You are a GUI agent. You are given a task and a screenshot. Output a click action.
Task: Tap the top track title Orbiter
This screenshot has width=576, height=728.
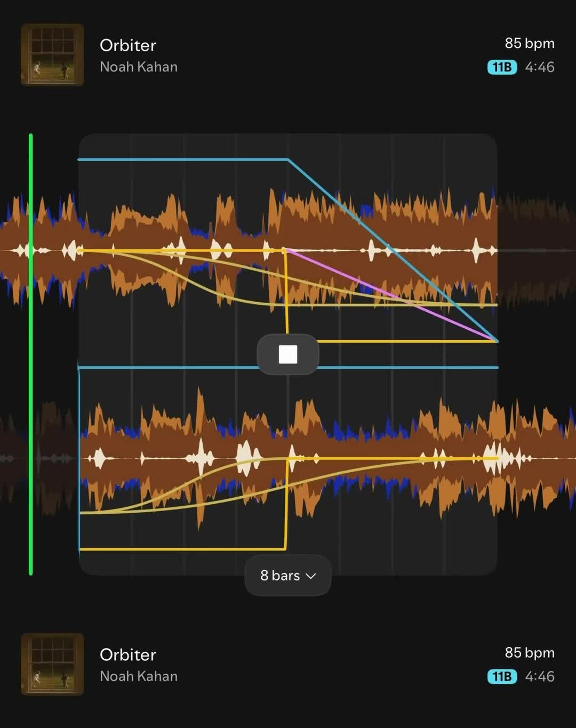click(x=128, y=45)
